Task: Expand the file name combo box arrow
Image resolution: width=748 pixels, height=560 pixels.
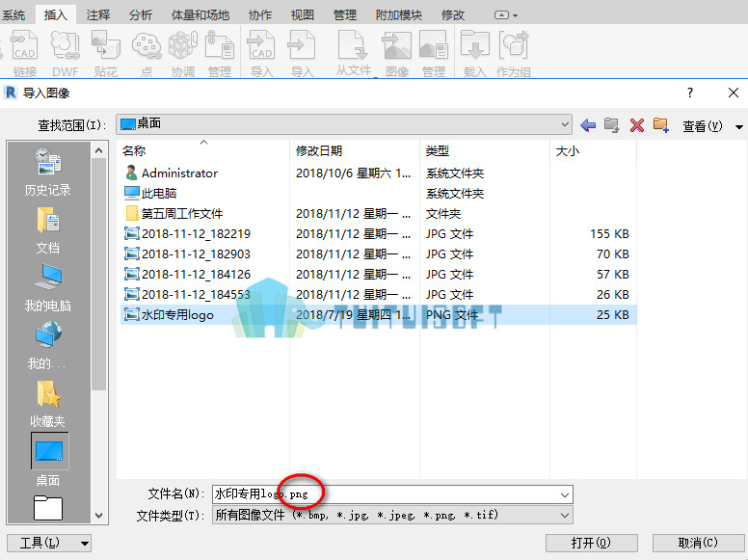Action: click(x=565, y=494)
